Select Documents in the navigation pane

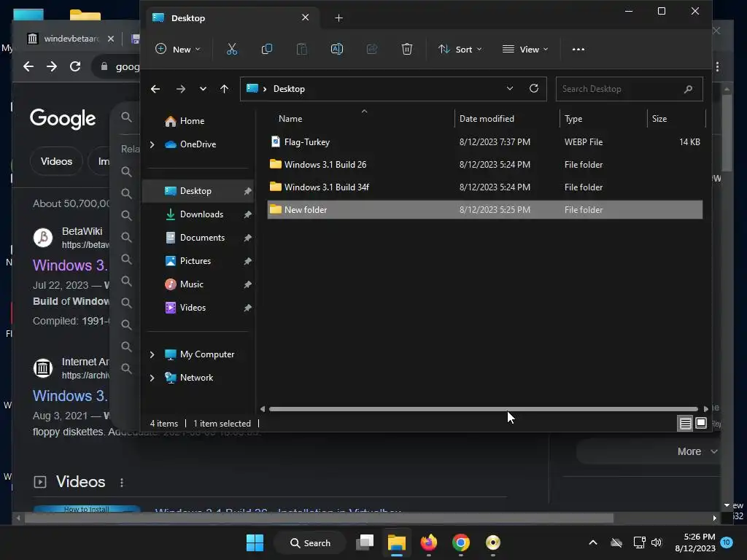tap(198, 238)
